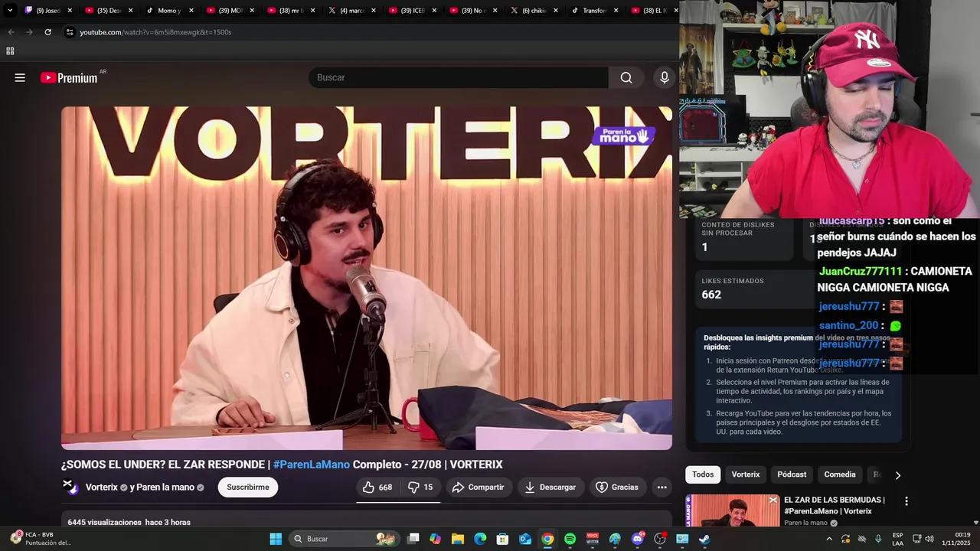
Task: Open more actions ellipsis menu
Action: 662,487
